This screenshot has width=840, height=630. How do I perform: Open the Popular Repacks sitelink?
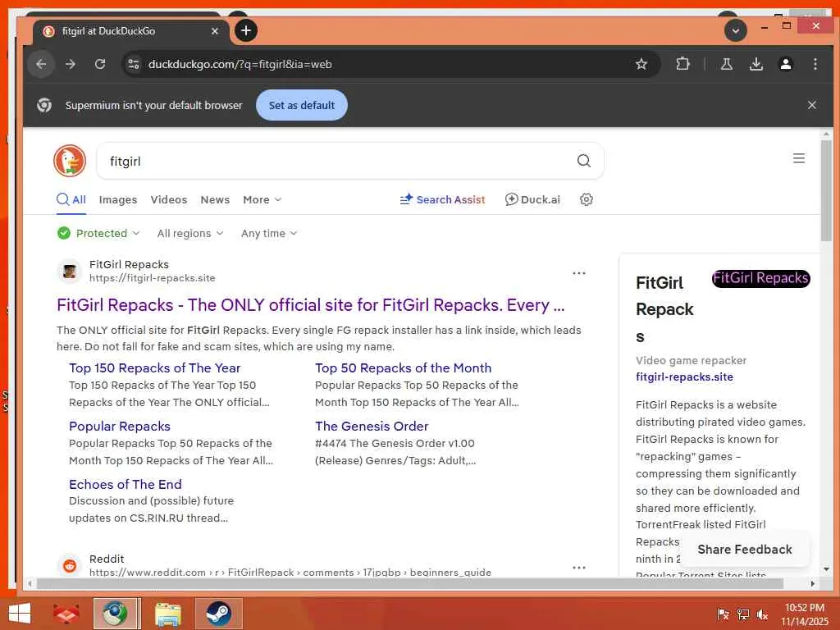pos(120,427)
